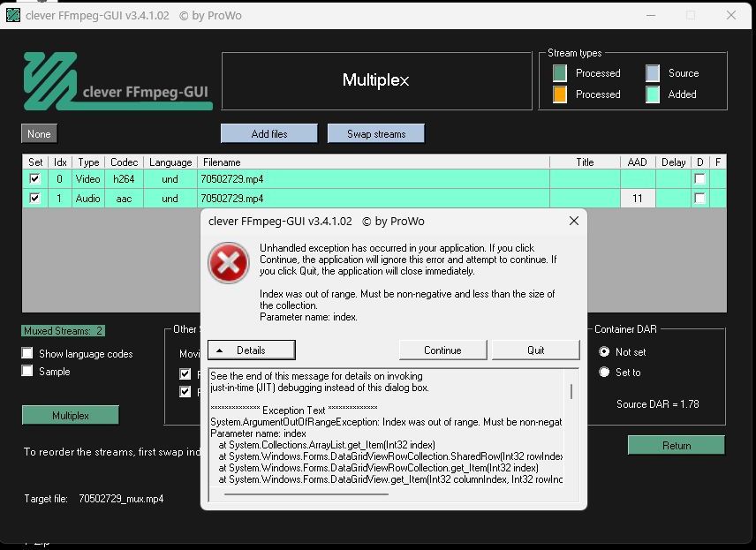Click the und language cell on the Video row
The image size is (756, 550).
coord(170,179)
